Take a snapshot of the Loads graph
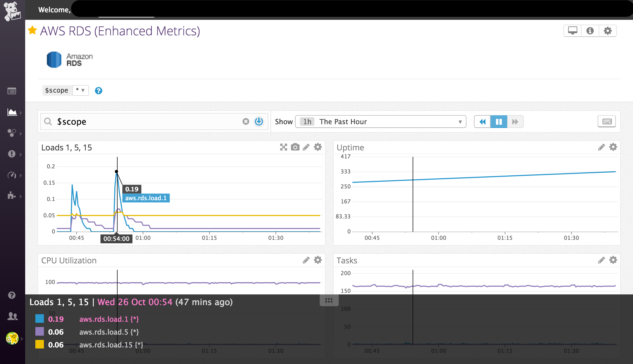This screenshot has height=364, width=633. pos(295,147)
